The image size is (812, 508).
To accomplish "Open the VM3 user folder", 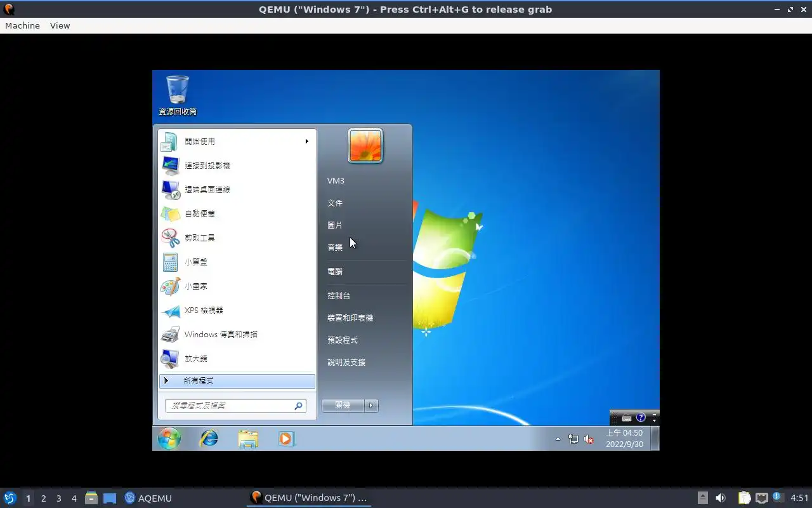I will (336, 181).
